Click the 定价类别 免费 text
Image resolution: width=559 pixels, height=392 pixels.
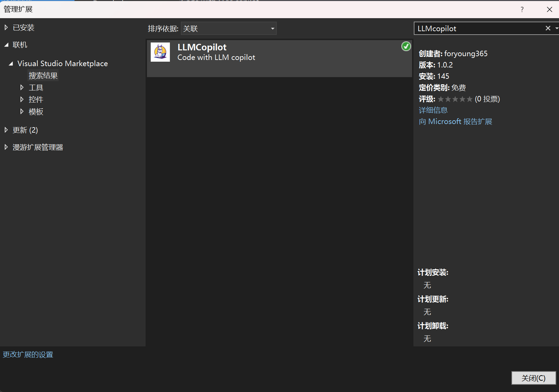coord(442,87)
